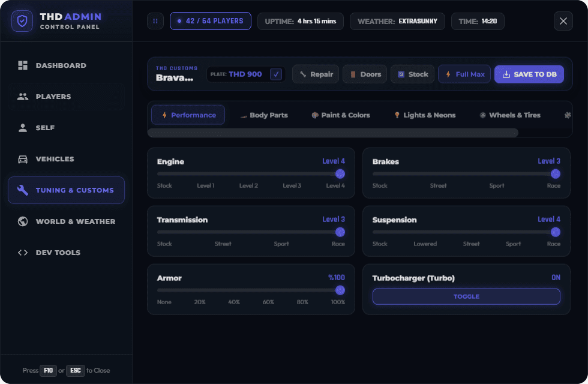The image size is (588, 384).
Task: Click the Stock button's box icon
Action: point(401,74)
